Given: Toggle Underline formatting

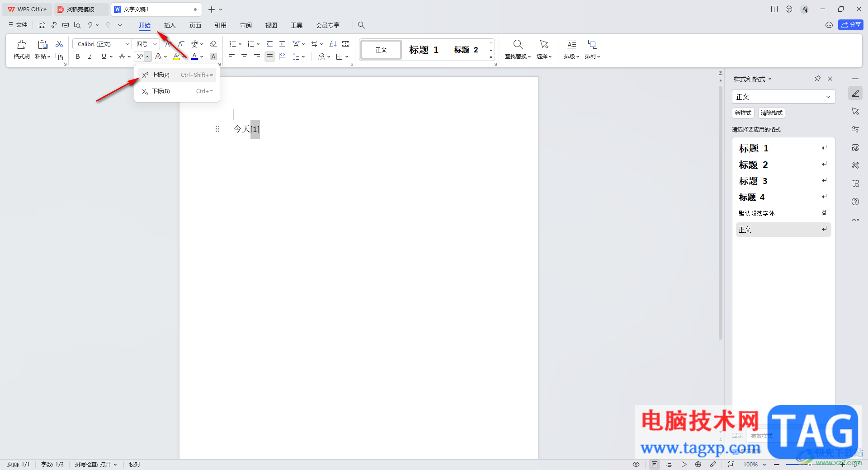Looking at the screenshot, I should [104, 56].
